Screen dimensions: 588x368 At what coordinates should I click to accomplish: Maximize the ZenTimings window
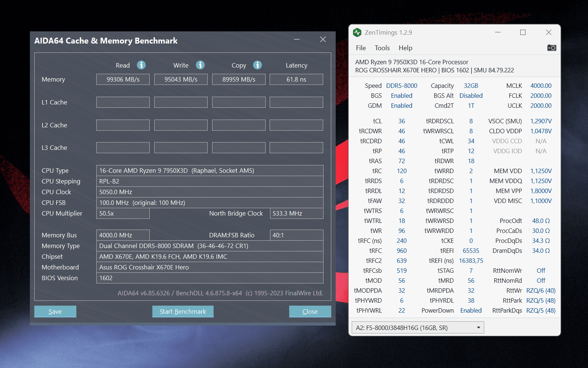click(x=523, y=32)
